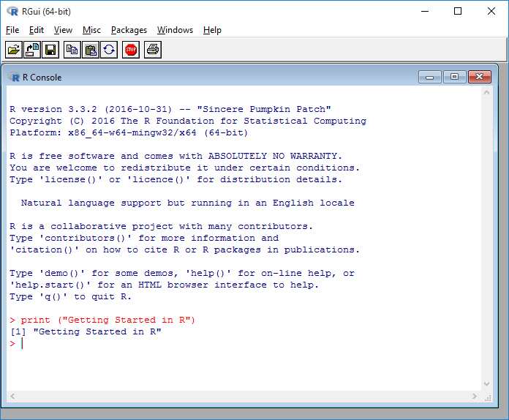Image resolution: width=509 pixels, height=420 pixels.
Task: Open the Misc menu
Action: [91, 30]
